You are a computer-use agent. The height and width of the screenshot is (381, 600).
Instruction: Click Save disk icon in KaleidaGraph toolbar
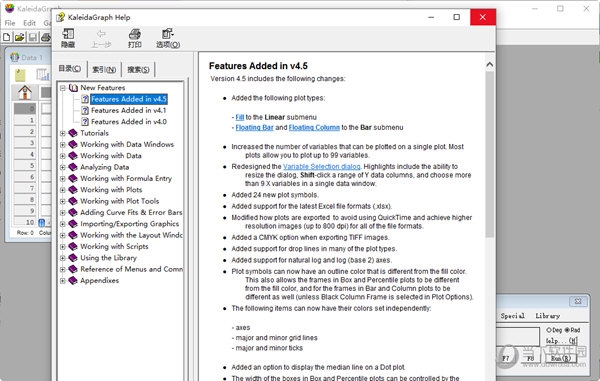click(33, 37)
